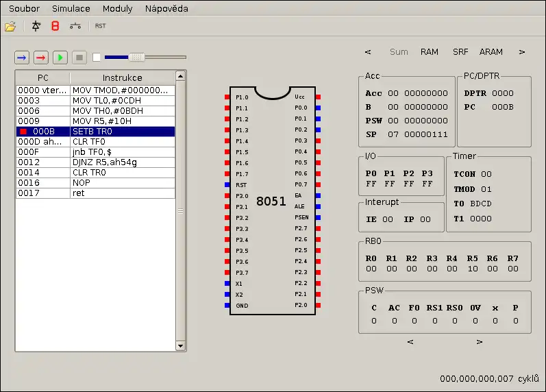This screenshot has height=392, width=546.
Task: Open the LED diode module icon
Action: [36, 27]
